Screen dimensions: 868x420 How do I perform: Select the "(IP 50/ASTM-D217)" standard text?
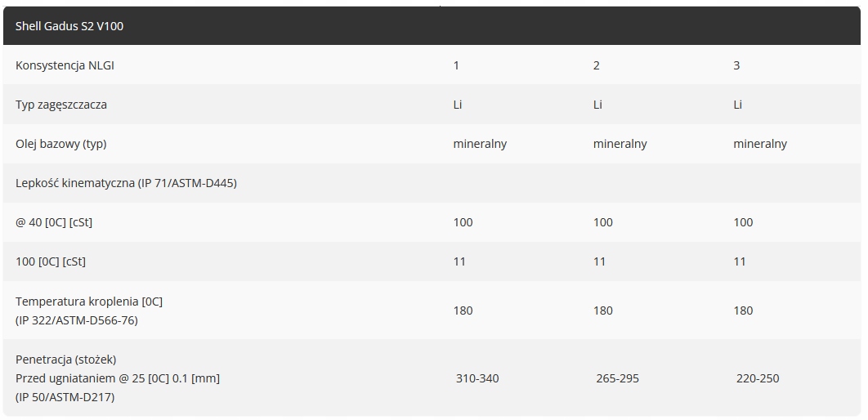tap(65, 398)
